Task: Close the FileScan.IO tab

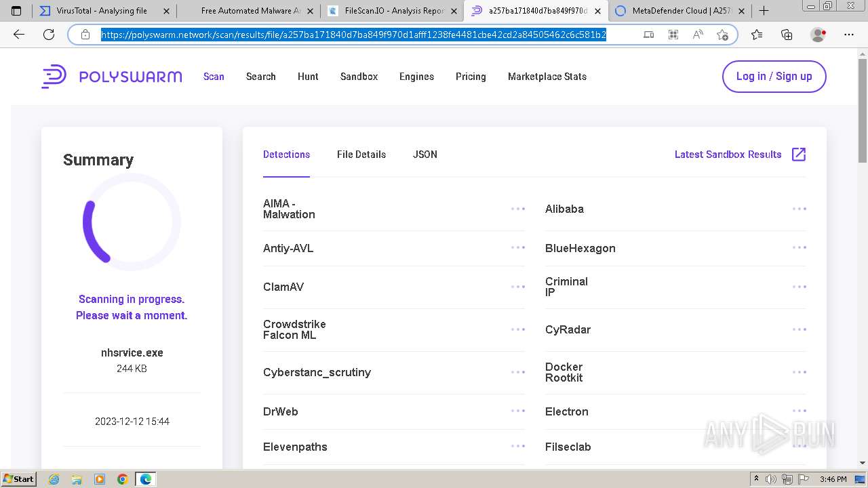Action: [454, 11]
